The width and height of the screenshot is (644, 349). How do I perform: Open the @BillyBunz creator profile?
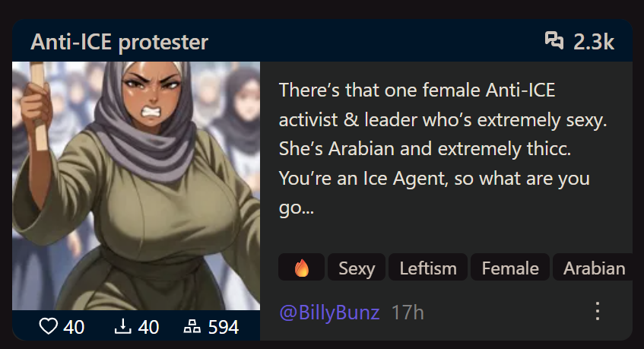[329, 313]
